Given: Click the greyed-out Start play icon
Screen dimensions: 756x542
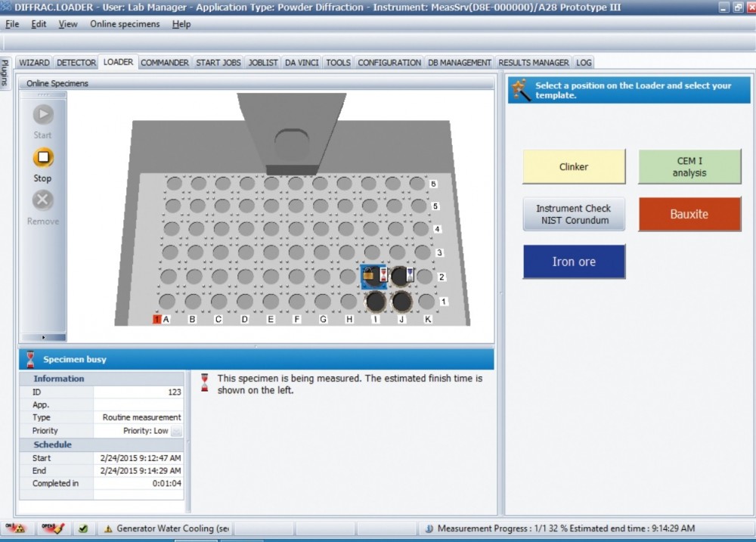Looking at the screenshot, I should pos(43,115).
